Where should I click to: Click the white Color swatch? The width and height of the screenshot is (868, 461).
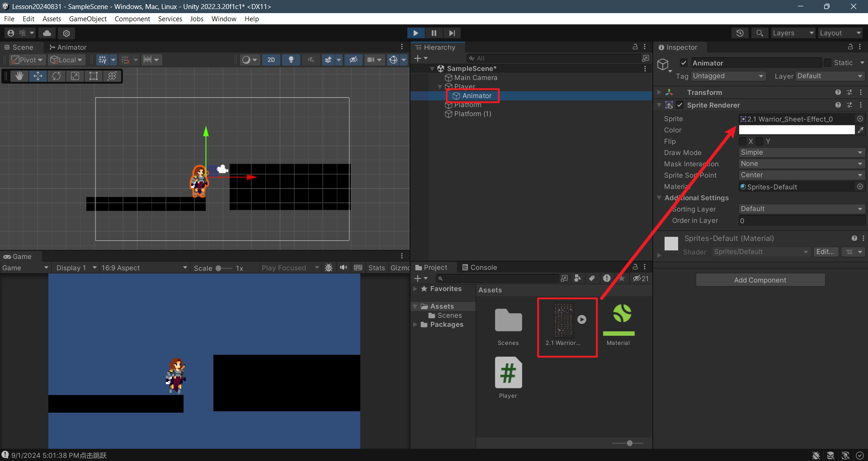click(797, 130)
